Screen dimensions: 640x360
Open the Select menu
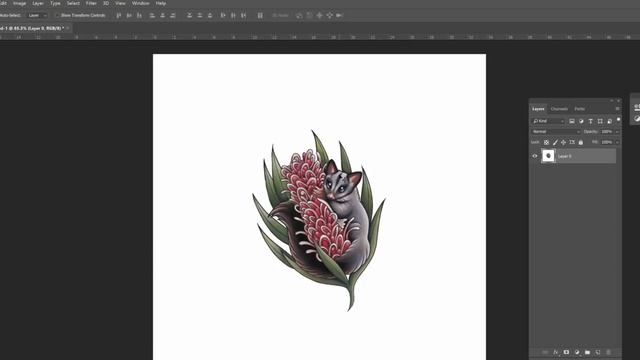click(x=73, y=3)
